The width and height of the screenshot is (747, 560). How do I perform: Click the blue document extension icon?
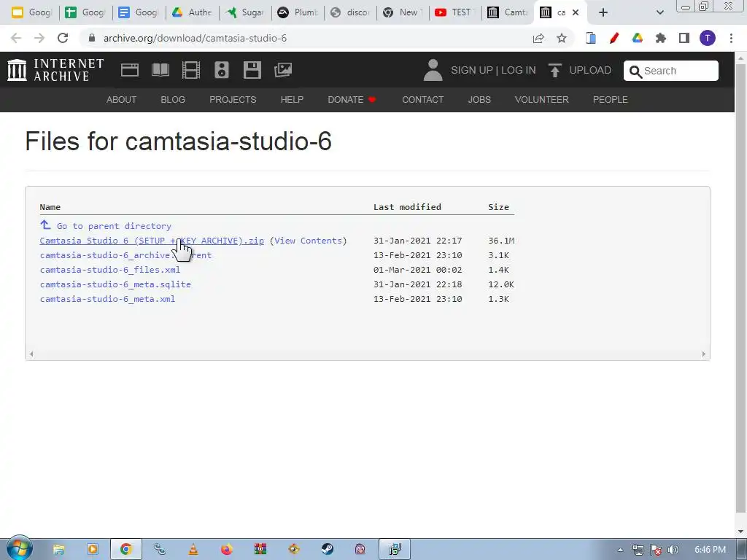coord(591,38)
